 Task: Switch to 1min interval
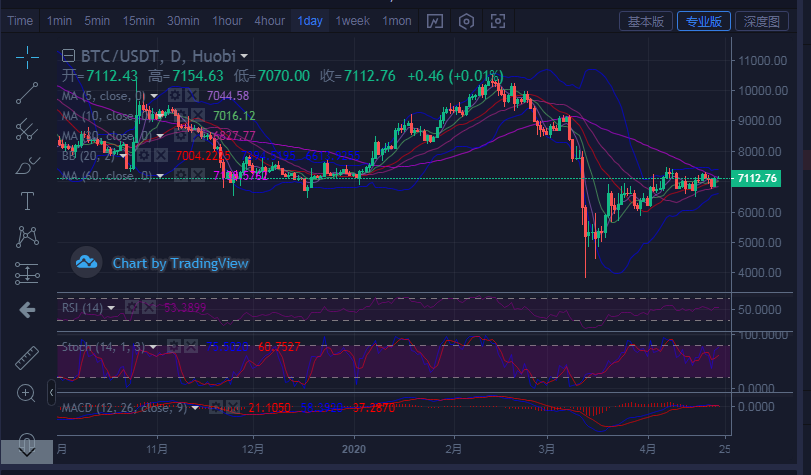click(59, 21)
